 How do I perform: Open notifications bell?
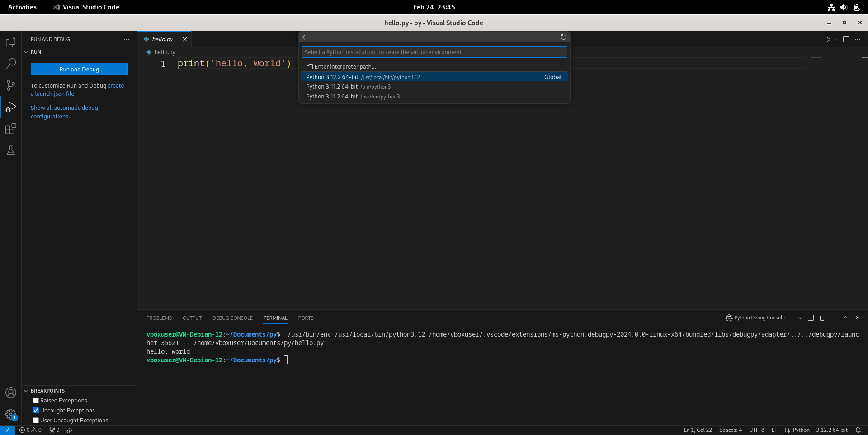858,430
